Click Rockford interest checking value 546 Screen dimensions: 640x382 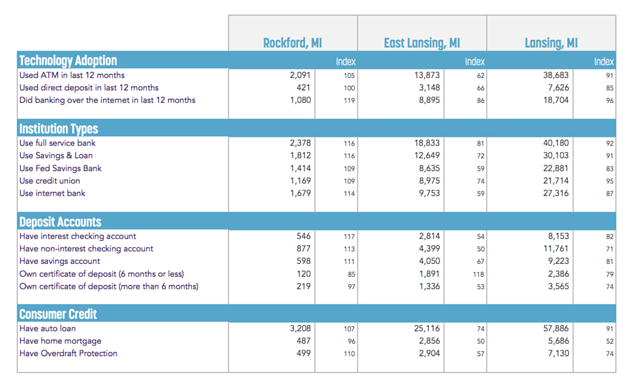(303, 236)
